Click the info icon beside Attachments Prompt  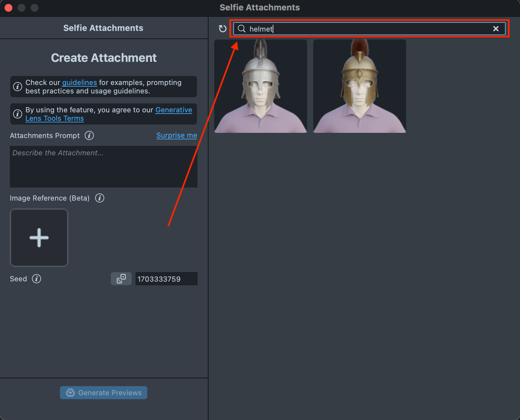tap(89, 135)
